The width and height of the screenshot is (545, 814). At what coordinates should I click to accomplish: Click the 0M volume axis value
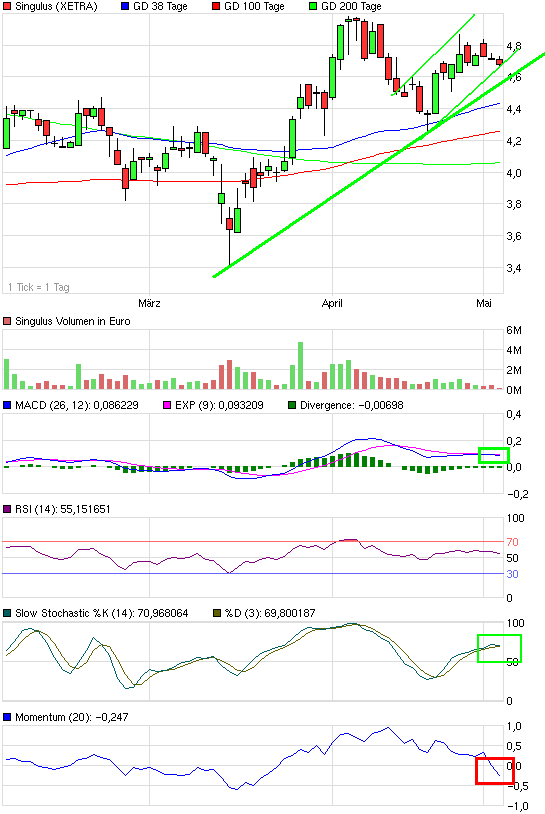(514, 390)
